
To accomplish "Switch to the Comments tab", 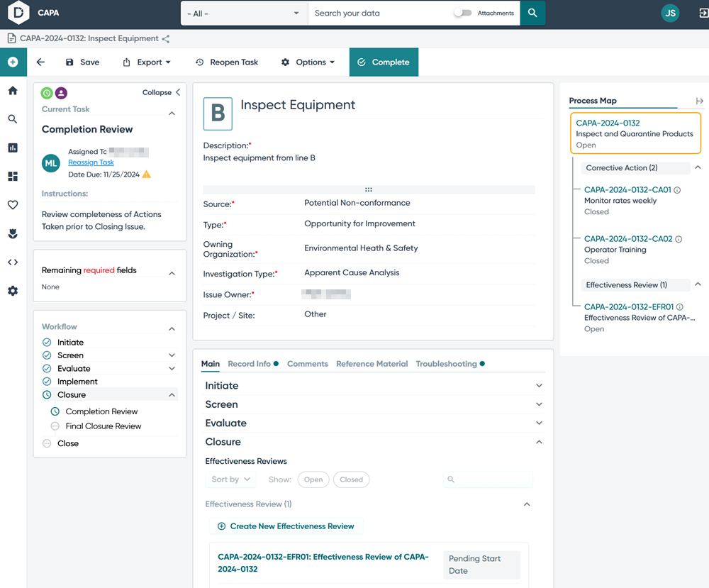I will [x=308, y=364].
